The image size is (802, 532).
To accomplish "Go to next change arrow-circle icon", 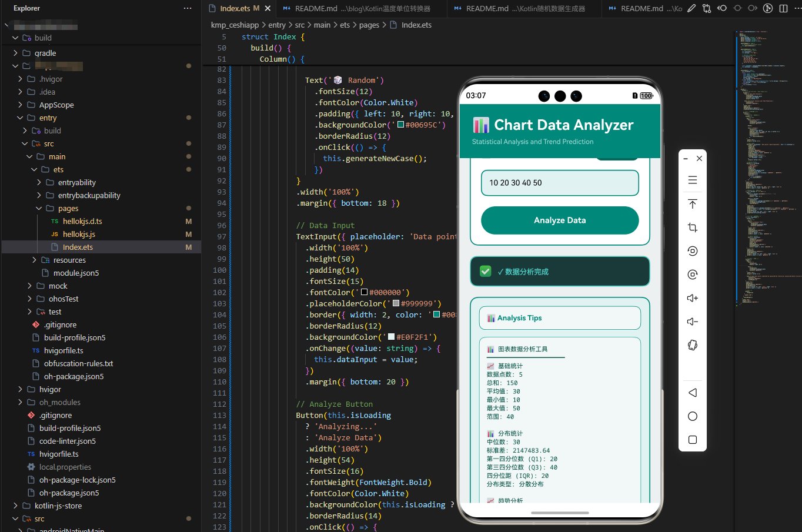I will click(753, 8).
